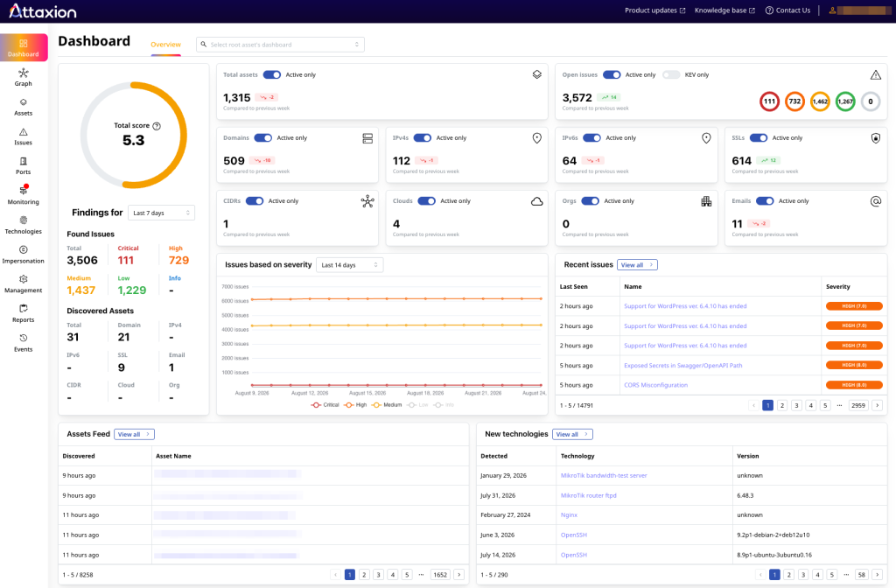Click the network node icon on CIDRs card
The height and width of the screenshot is (588, 896).
pyautogui.click(x=367, y=201)
